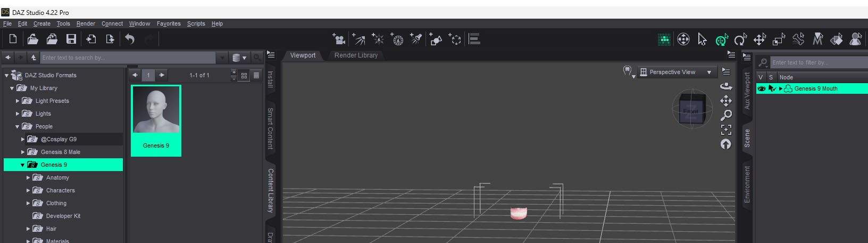Click the content library search field
Screen dimensions: 868x243
coord(129,58)
